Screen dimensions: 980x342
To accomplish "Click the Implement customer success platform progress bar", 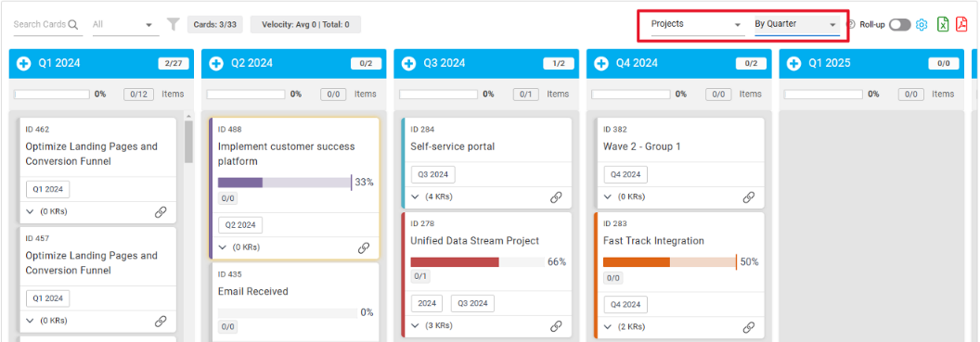I will pos(284,183).
